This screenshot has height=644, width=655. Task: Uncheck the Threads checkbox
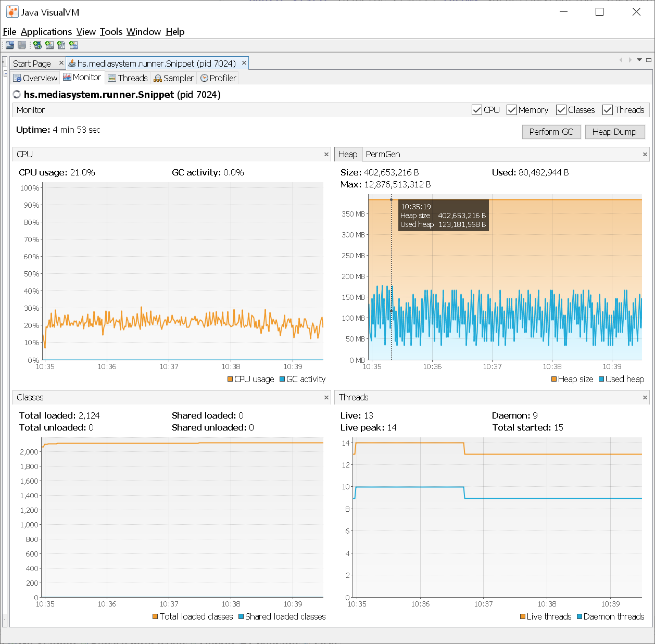coord(607,110)
